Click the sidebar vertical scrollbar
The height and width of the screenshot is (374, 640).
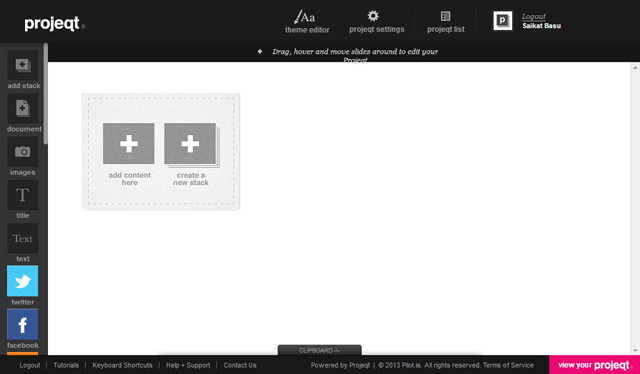pos(46,94)
